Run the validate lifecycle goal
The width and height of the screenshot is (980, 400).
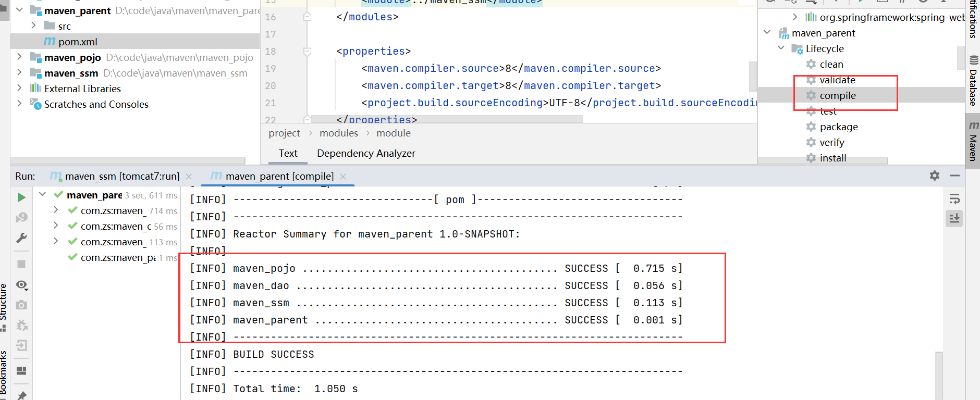837,80
